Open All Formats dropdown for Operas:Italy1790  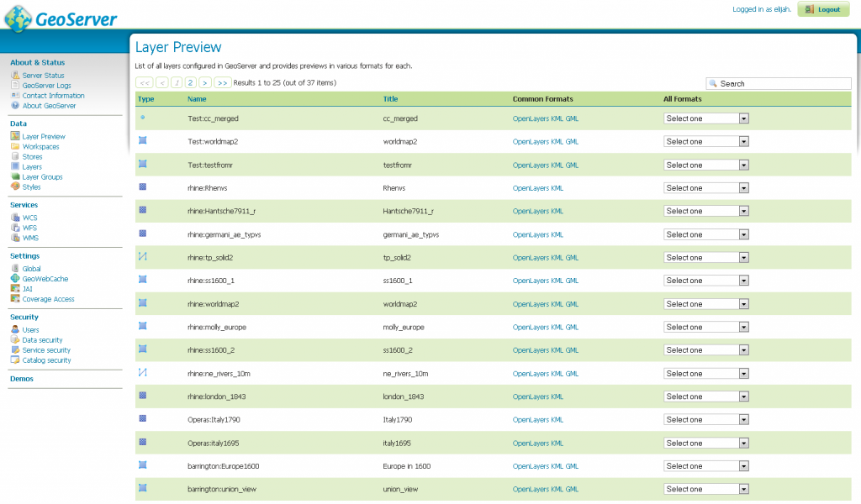click(x=706, y=419)
